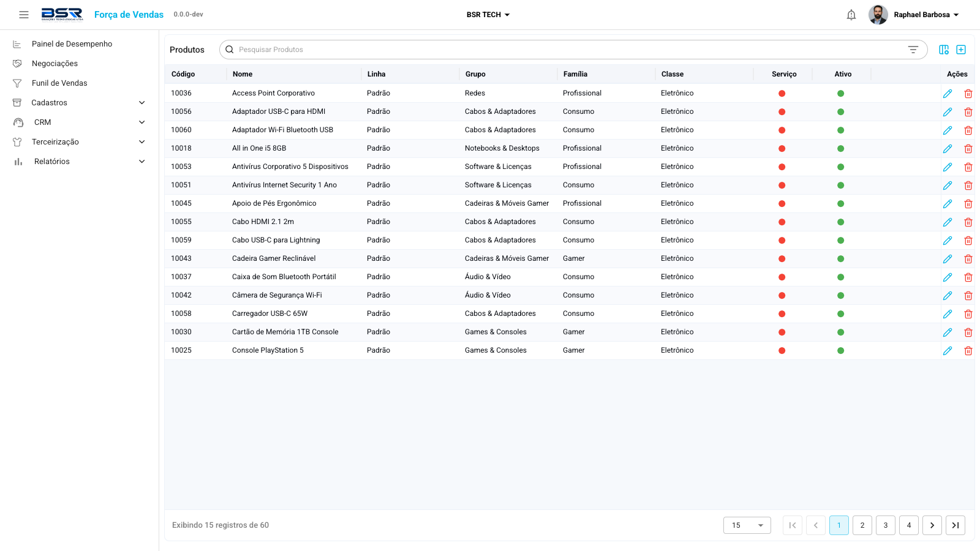Go to page 2
Image resolution: width=980 pixels, height=551 pixels.
862,525
